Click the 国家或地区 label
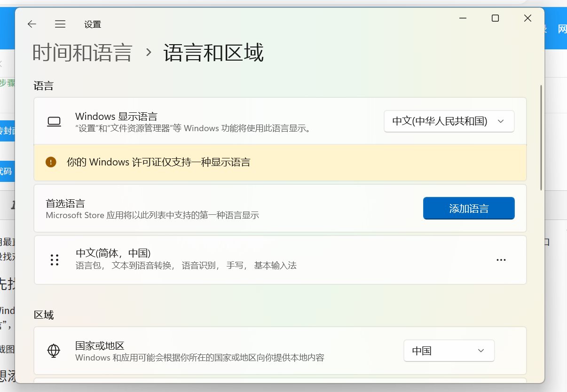The image size is (567, 392). pyautogui.click(x=100, y=346)
